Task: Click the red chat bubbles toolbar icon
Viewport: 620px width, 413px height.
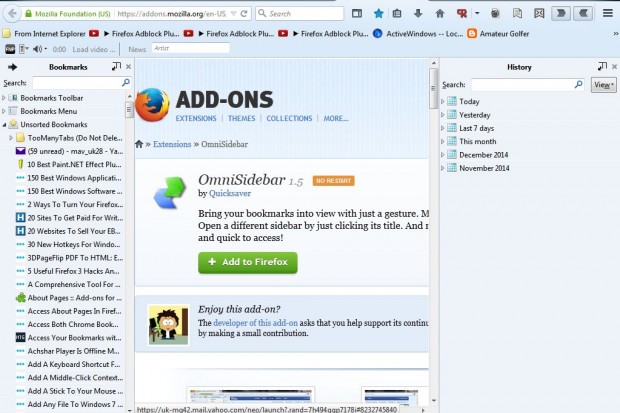Action: [x=461, y=14]
